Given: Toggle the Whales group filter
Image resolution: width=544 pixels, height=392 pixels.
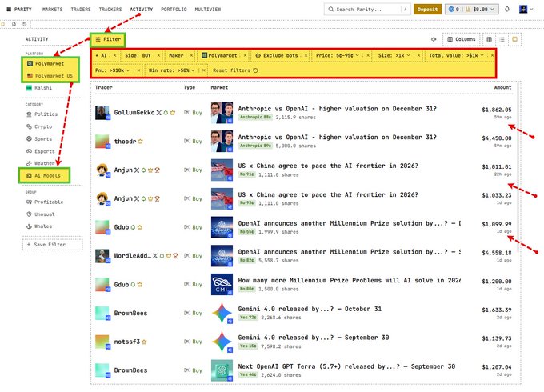Looking at the screenshot, I should [x=39, y=226].
